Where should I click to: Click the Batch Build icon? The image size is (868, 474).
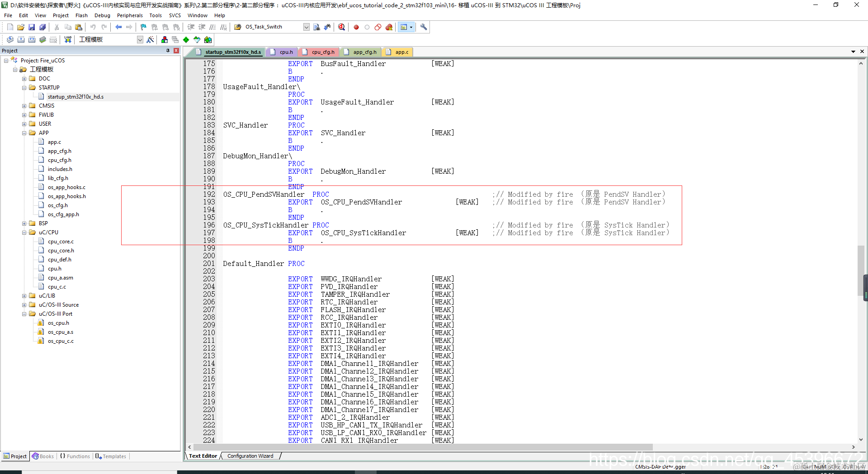point(42,40)
